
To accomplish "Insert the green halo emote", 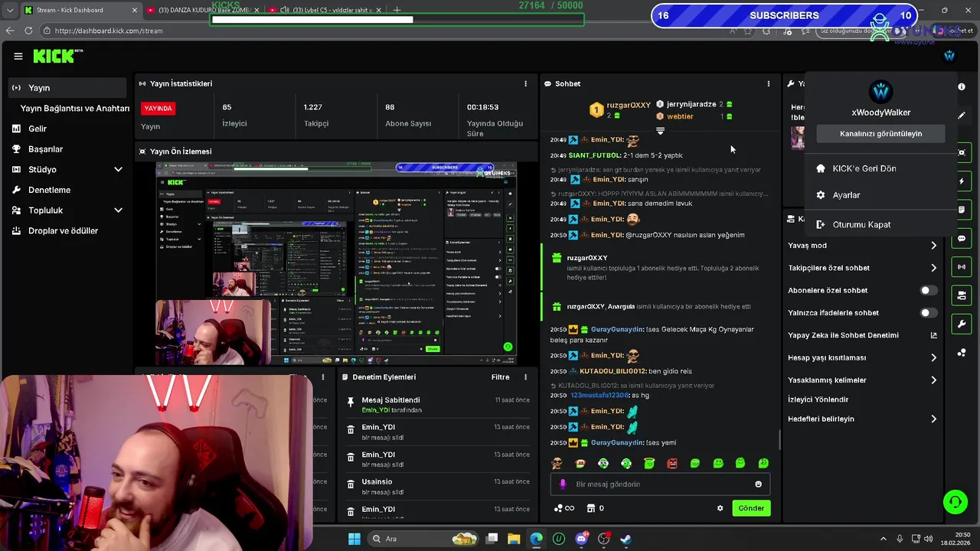I will point(649,463).
